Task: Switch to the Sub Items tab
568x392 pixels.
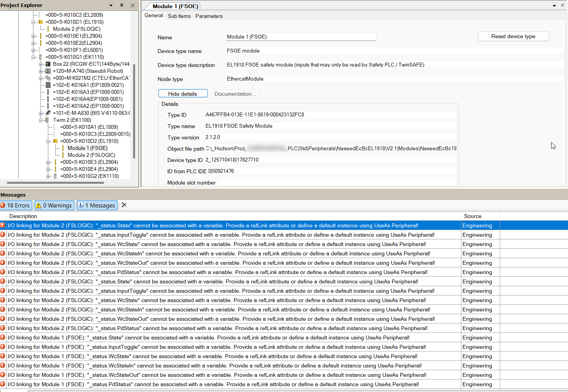Action: pos(179,16)
